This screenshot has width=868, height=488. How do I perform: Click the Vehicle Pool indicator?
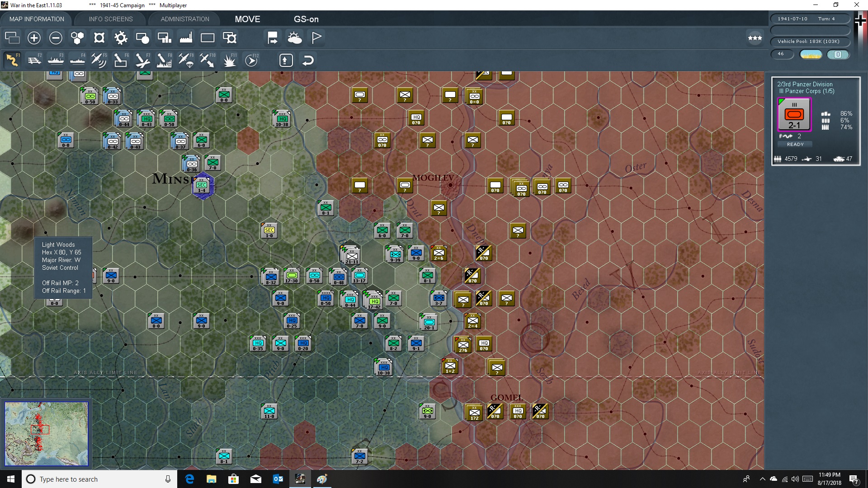point(810,41)
